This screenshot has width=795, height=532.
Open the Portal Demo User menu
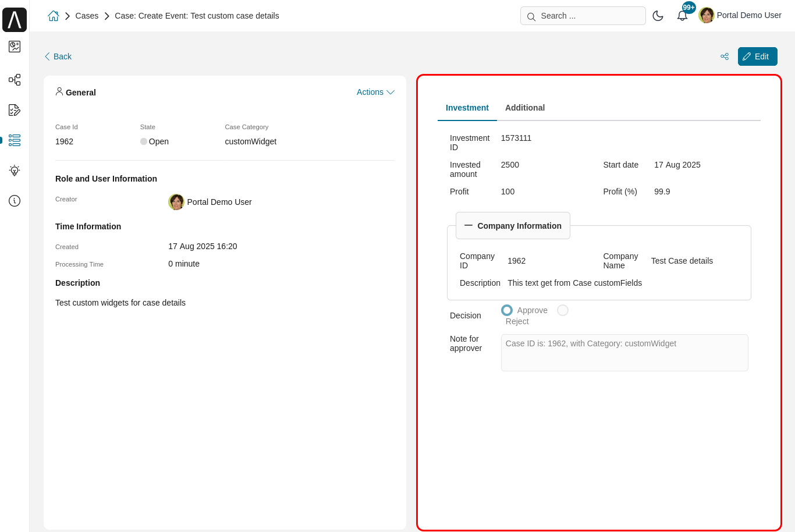[x=740, y=16]
